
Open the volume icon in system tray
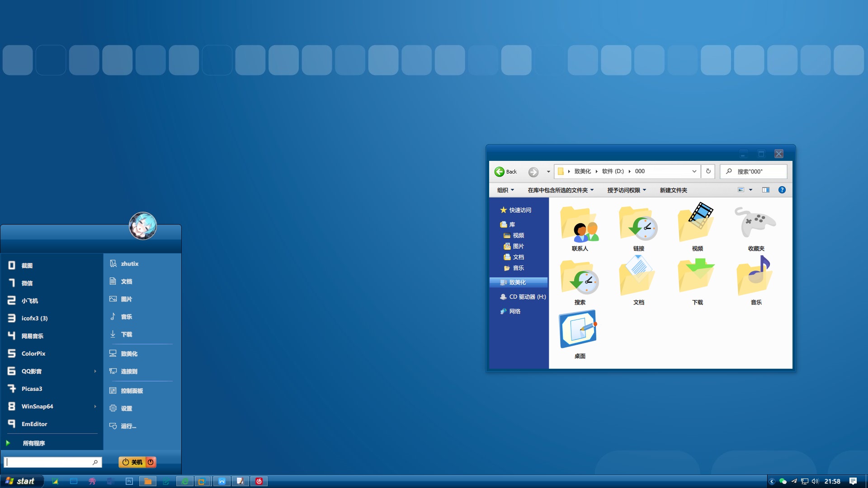815,481
